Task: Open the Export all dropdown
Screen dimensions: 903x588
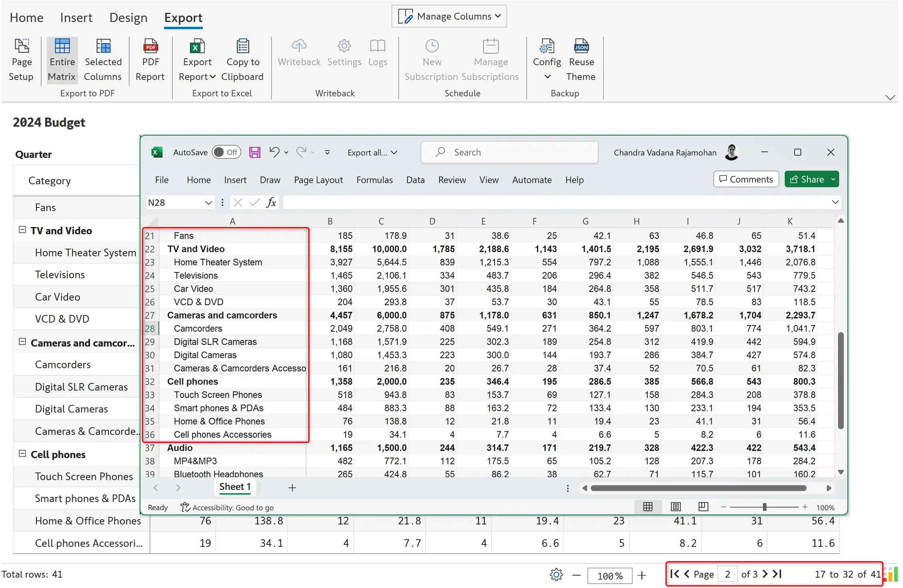Action: click(372, 152)
